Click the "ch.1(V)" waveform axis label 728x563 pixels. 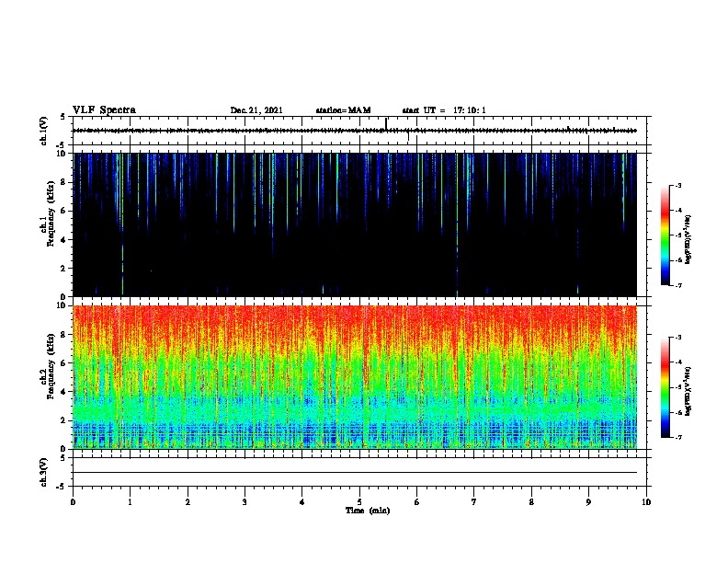(43, 131)
